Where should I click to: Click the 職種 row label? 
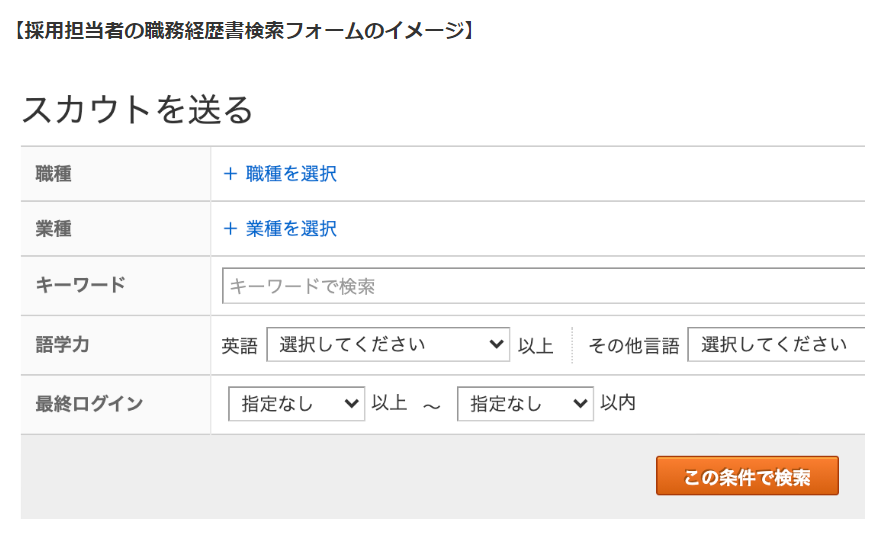click(x=54, y=174)
